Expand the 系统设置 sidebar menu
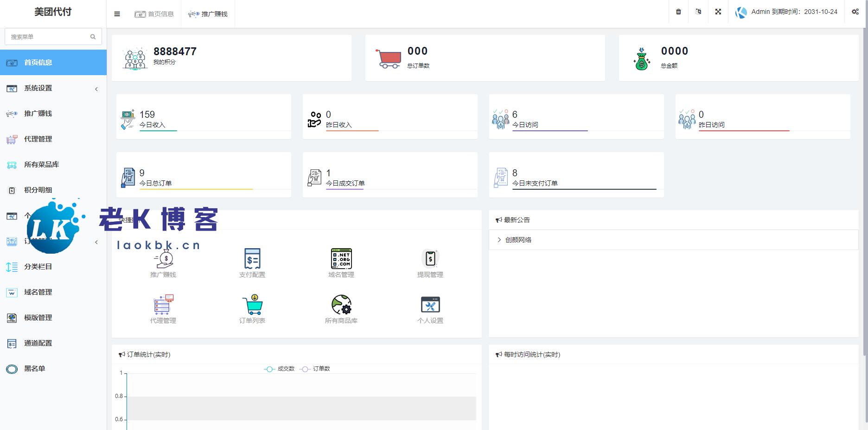Screen dimensions: 868x430 tap(53, 88)
